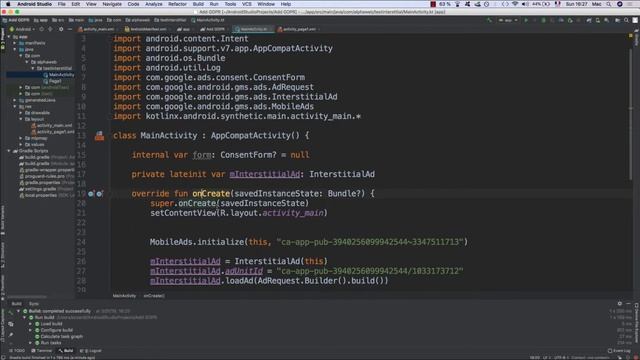Open the Run configuration dropdown
Image resolution: width=640 pixels, height=360 pixels.
(x=508, y=20)
